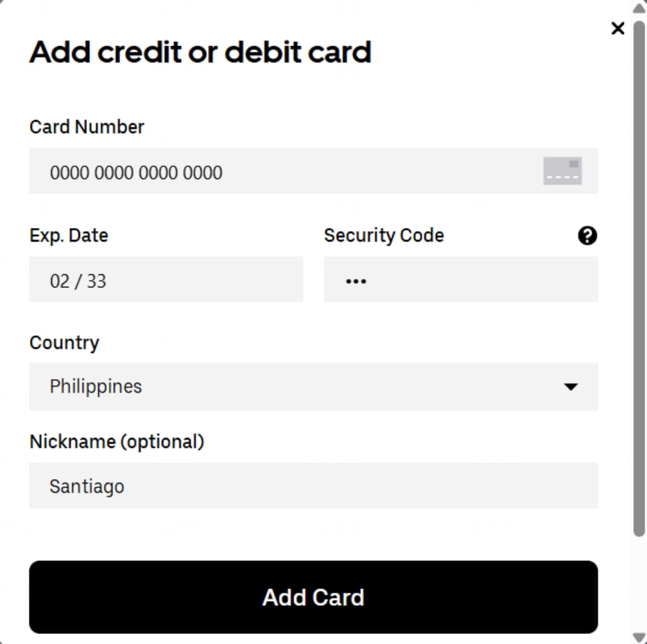
Task: Click the scroll up arrow
Action: [x=638, y=6]
